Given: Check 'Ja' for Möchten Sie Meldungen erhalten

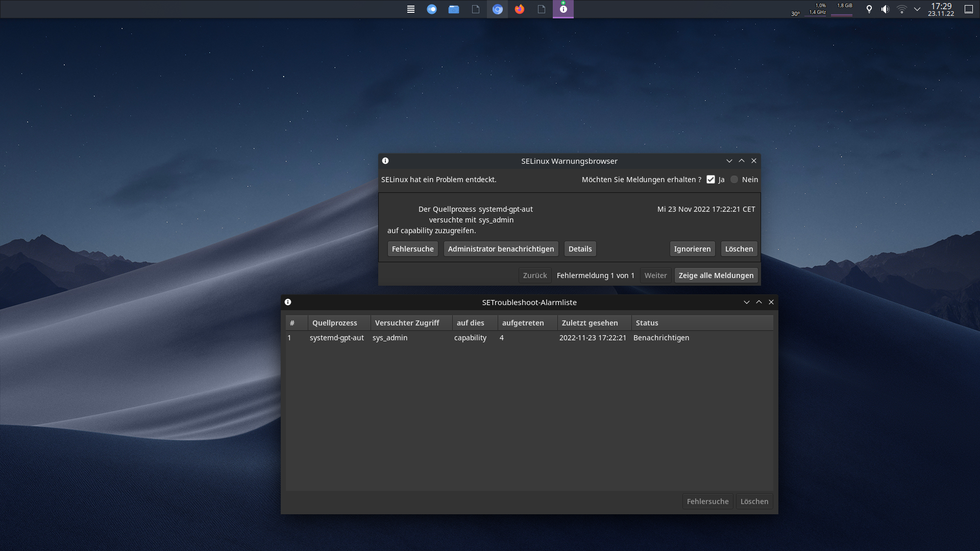Looking at the screenshot, I should [x=711, y=179].
